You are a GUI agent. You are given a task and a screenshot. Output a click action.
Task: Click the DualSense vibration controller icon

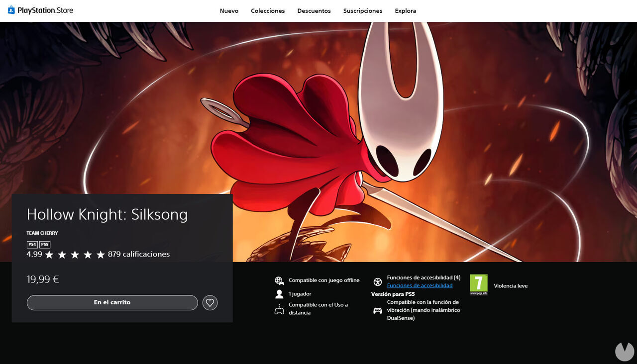click(377, 310)
